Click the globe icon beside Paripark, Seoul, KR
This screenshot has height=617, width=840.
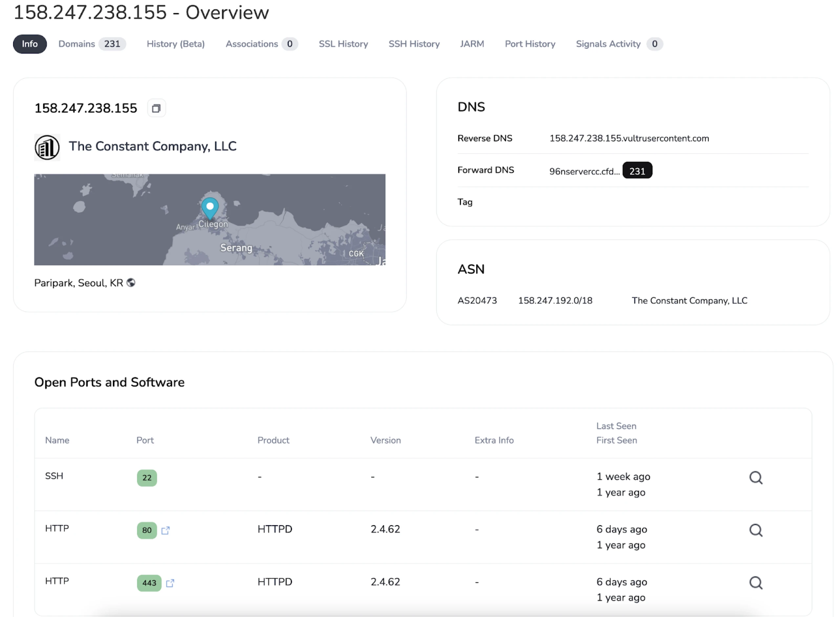131,283
